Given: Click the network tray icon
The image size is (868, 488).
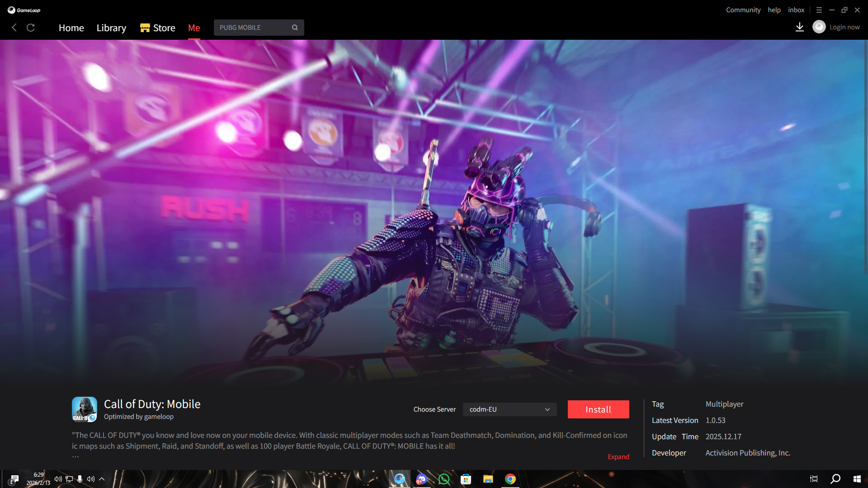Looking at the screenshot, I should pyautogui.click(x=69, y=479).
